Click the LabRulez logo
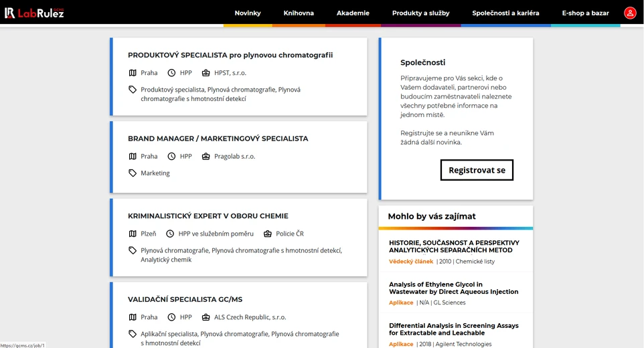Screen dimensions: 644x348 (34, 13)
